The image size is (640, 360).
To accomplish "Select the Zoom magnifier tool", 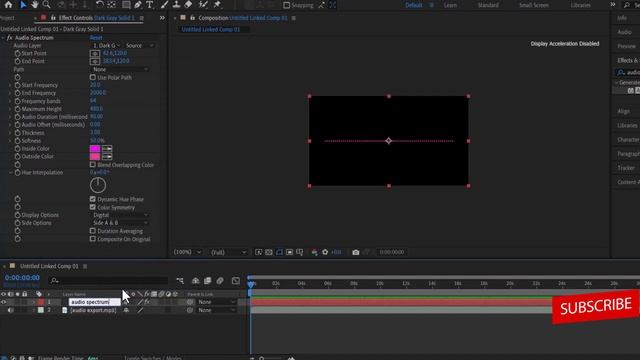I will (x=47, y=5).
